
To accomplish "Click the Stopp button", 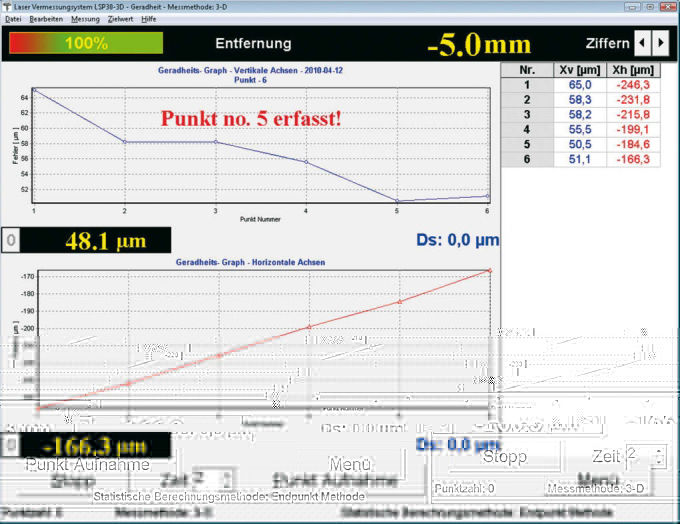I will [x=505, y=458].
